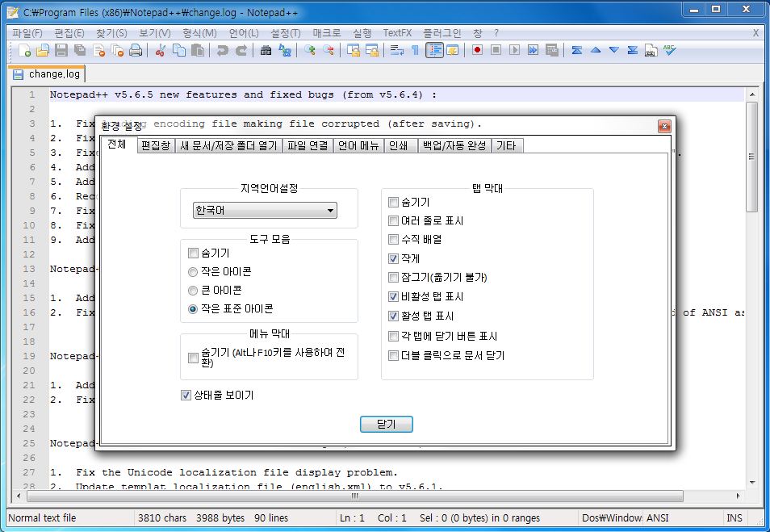The width and height of the screenshot is (770, 532).
Task: Switch to the 인쇄 tab
Action: 400,146
